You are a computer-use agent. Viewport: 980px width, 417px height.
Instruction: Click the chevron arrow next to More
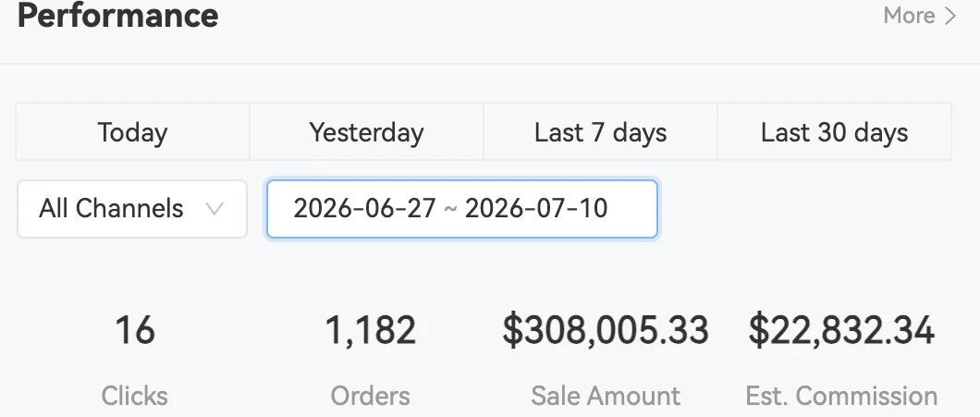950,16
